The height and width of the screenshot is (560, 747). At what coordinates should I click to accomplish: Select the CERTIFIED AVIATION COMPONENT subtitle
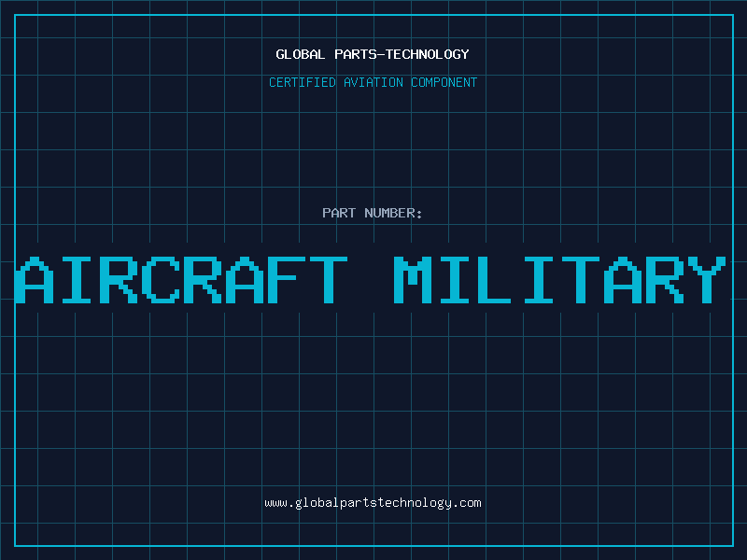(x=373, y=82)
